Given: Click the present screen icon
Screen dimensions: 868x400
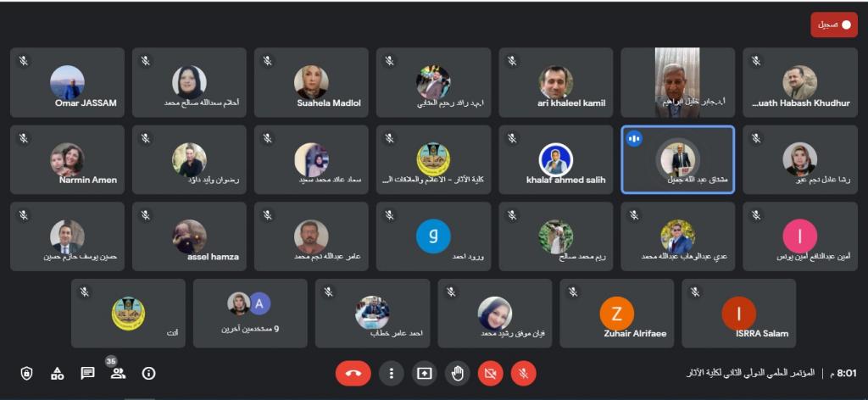Looking at the screenshot, I should pos(424,374).
